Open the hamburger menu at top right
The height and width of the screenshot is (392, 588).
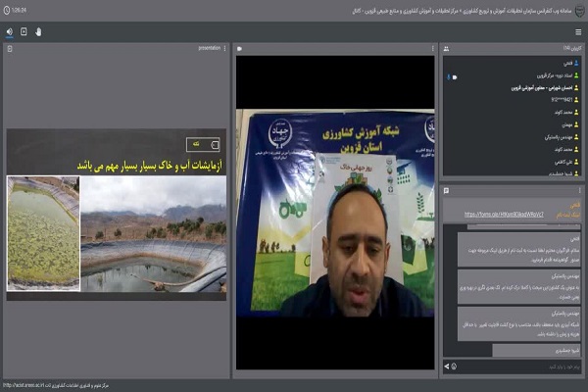click(577, 31)
